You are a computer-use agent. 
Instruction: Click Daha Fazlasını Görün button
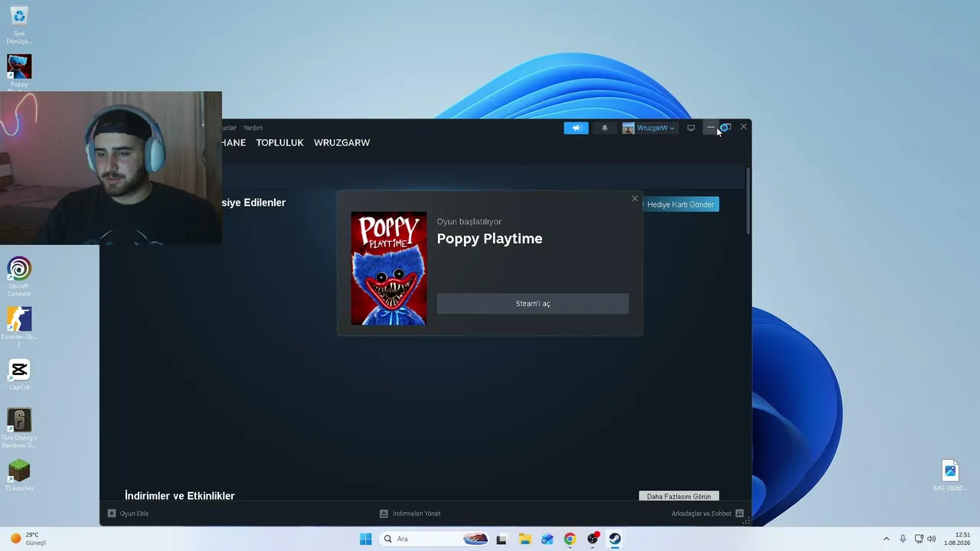679,497
